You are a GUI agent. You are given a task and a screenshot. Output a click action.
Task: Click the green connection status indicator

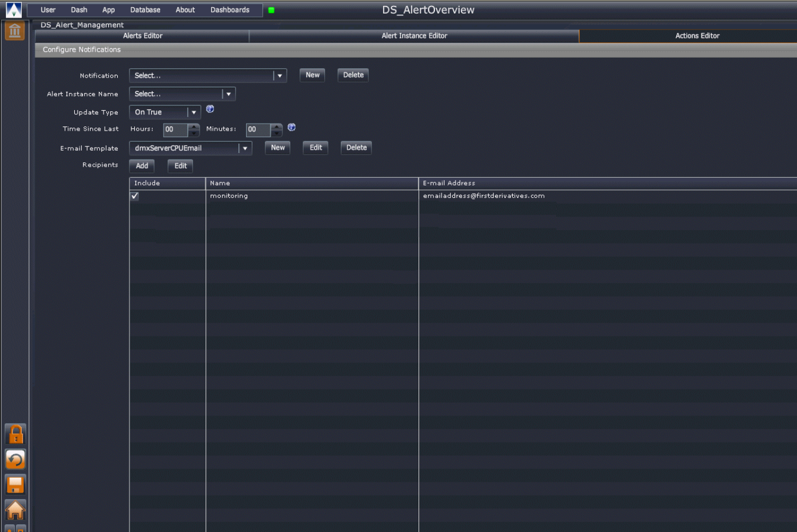click(x=271, y=10)
